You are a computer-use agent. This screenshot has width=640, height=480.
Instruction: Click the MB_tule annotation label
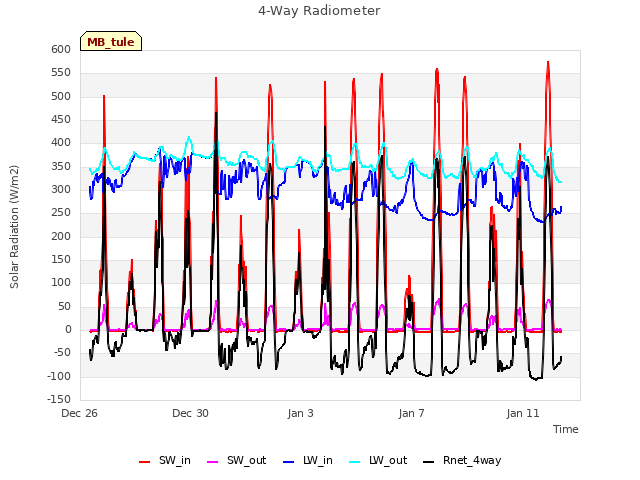(111, 41)
